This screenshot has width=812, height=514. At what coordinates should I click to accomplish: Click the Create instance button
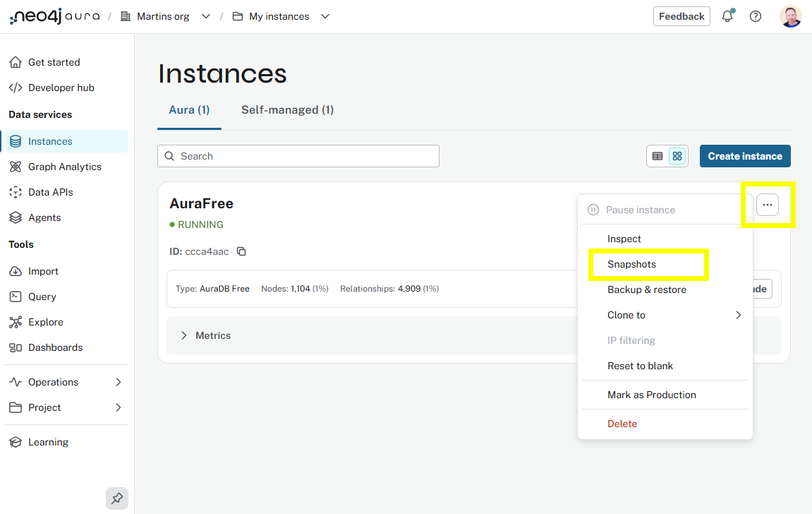pyautogui.click(x=745, y=156)
